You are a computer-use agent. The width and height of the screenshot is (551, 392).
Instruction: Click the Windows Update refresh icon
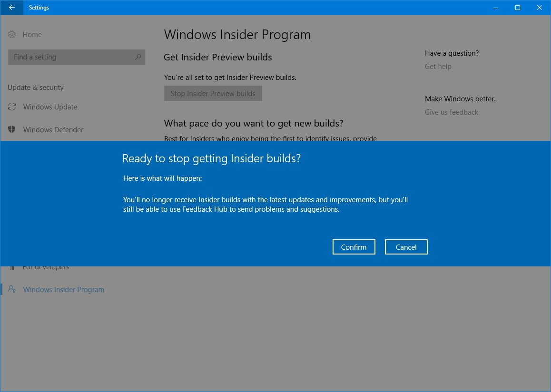[x=12, y=107]
